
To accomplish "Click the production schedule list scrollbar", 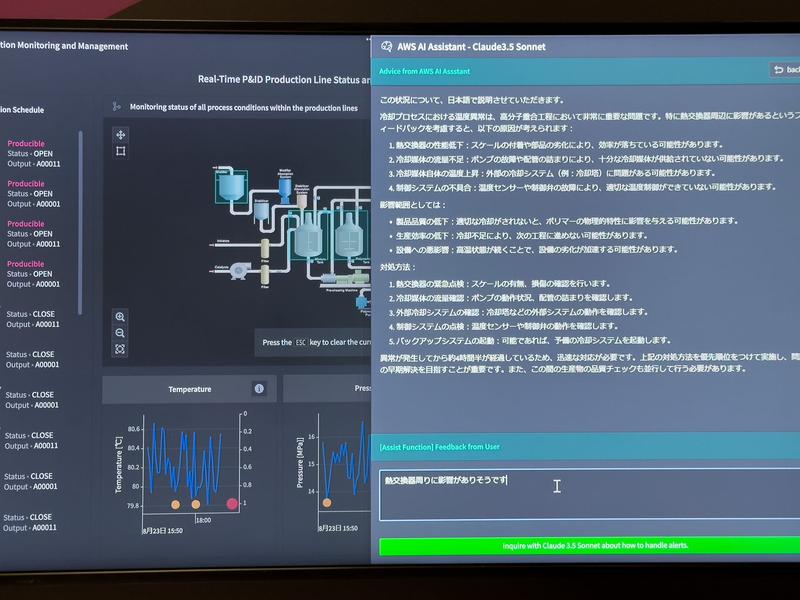I will point(80,222).
